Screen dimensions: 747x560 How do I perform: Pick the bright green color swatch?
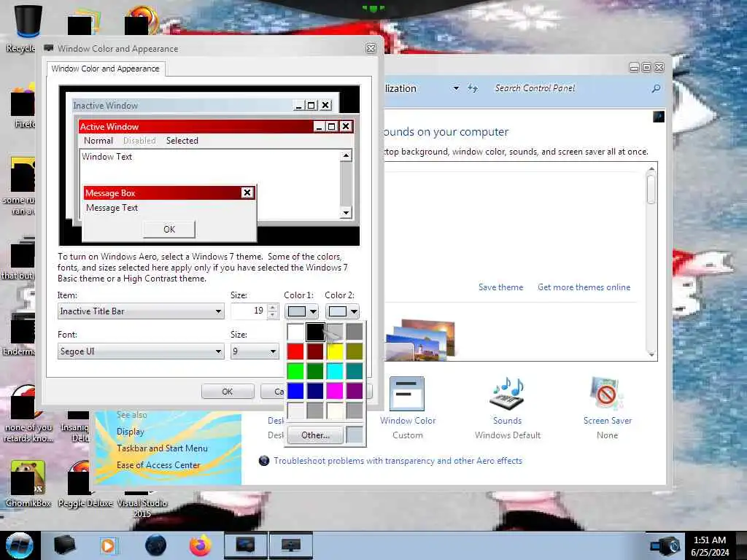(x=295, y=371)
